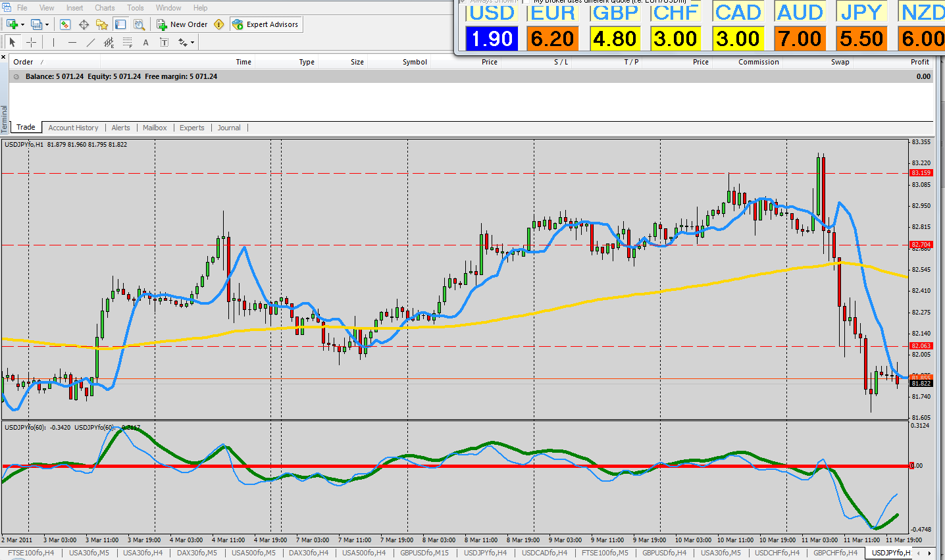Click the New Order button
The image size is (945, 560).
pos(182,24)
